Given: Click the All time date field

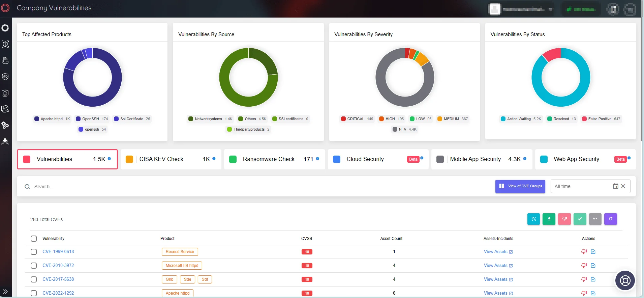Looking at the screenshot, I should coord(590,186).
